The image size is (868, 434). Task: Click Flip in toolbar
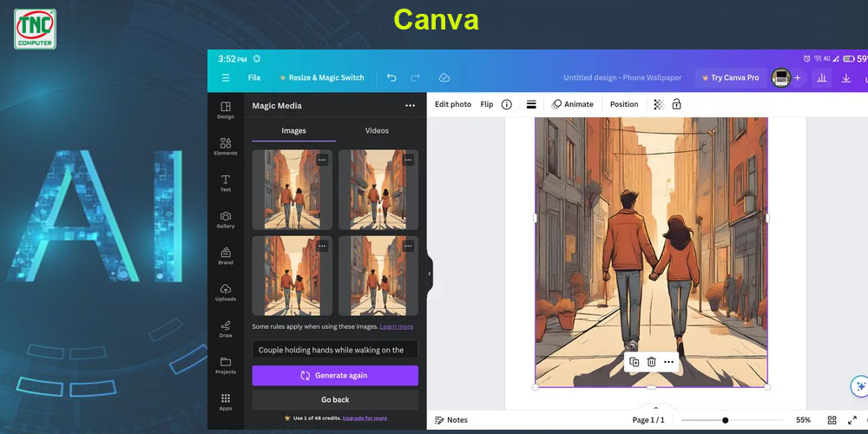(x=487, y=104)
